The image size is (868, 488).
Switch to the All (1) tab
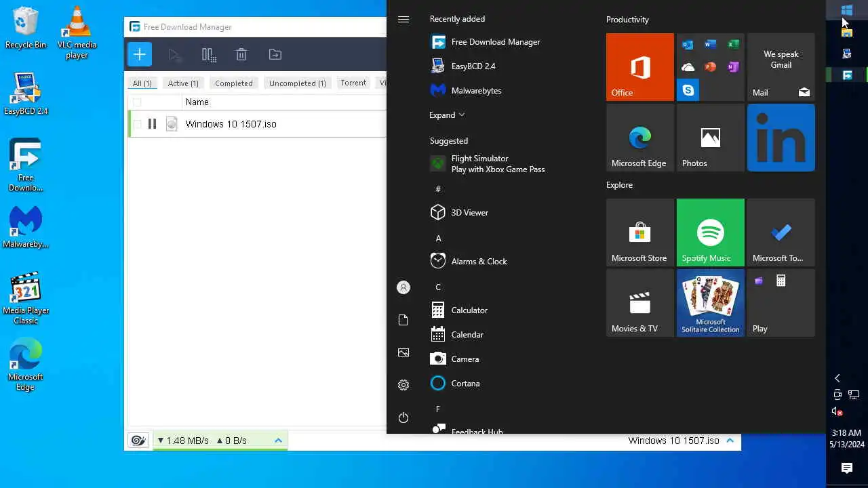[x=142, y=83]
